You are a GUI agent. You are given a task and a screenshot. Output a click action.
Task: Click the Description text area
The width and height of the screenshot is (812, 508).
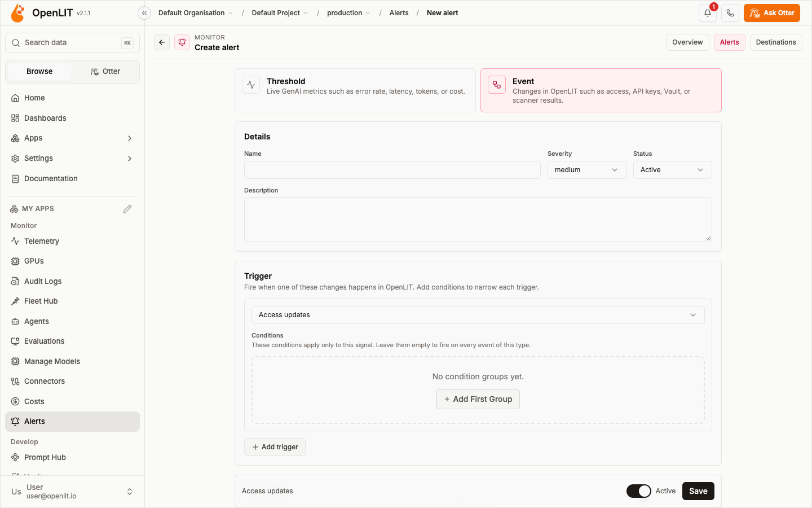478,220
